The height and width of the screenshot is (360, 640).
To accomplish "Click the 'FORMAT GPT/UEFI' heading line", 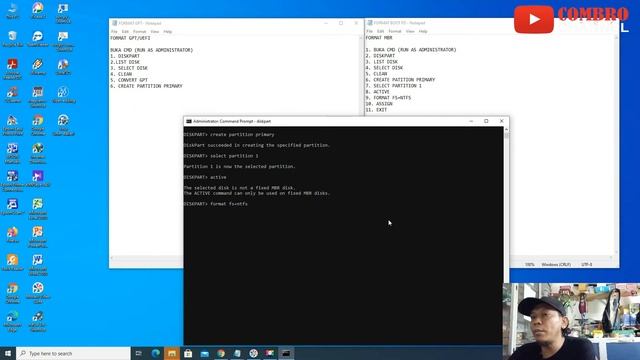I will point(130,38).
